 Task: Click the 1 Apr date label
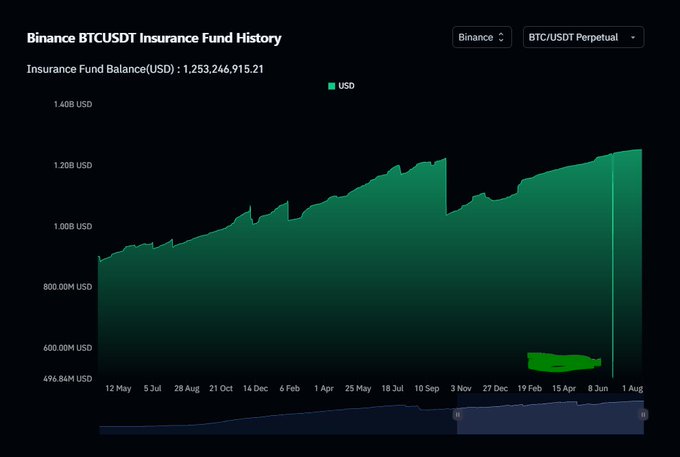(x=324, y=388)
